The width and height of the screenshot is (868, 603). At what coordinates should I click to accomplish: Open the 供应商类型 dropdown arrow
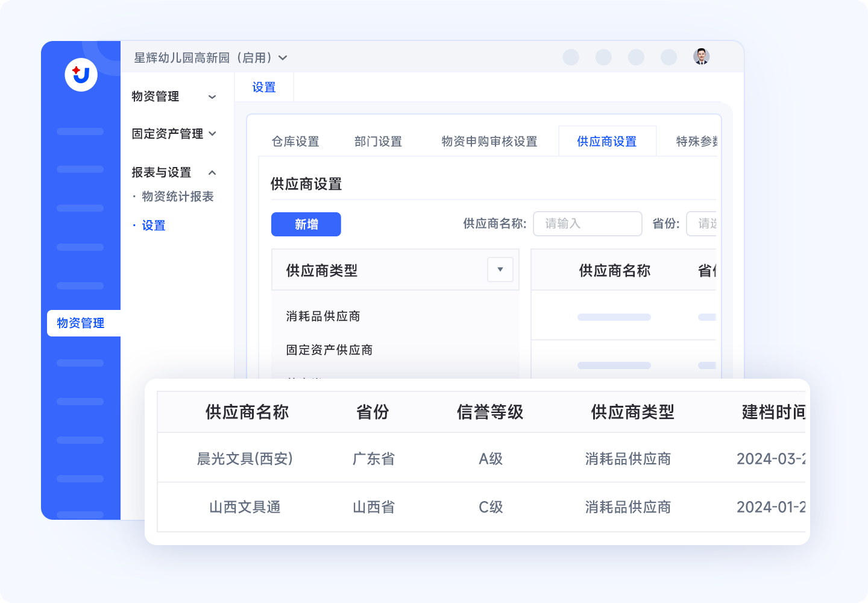pyautogui.click(x=500, y=270)
